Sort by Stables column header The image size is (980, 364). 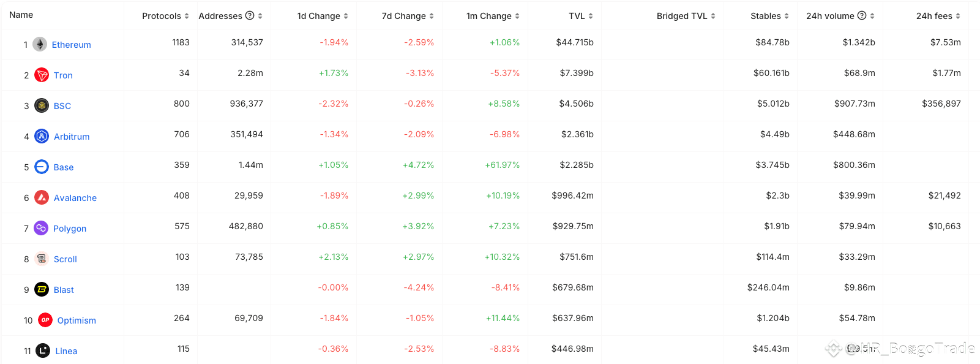pos(769,16)
